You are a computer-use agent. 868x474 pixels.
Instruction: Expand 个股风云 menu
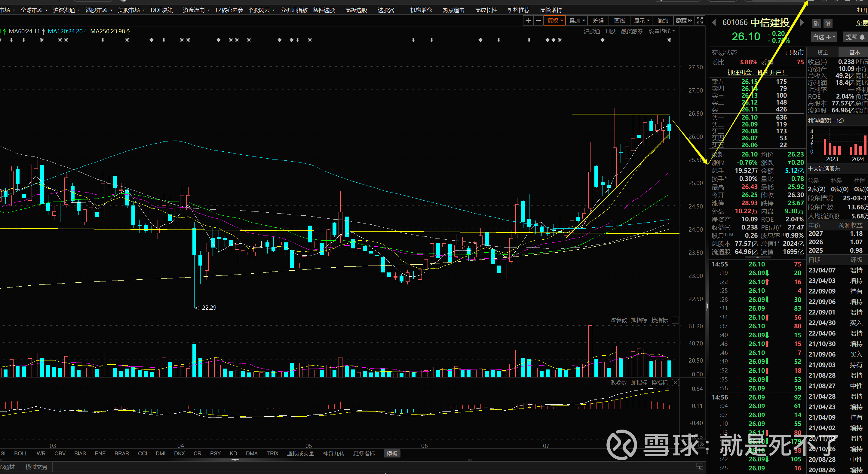pos(261,10)
